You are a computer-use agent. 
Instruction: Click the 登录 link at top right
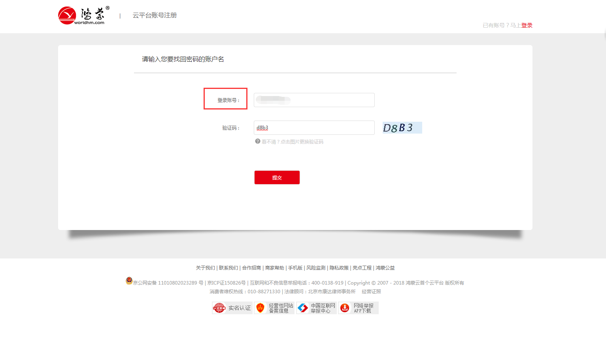coord(527,25)
